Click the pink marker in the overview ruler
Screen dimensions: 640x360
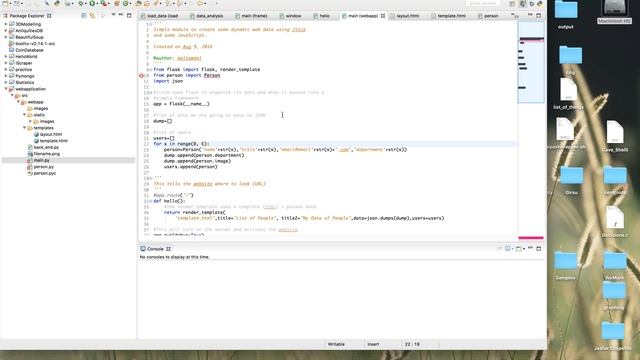point(531,238)
